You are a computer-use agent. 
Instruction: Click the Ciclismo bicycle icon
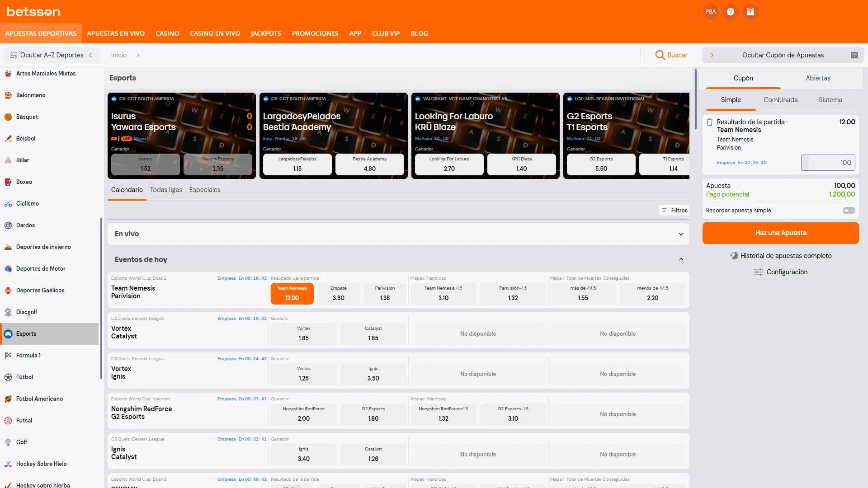click(x=8, y=203)
